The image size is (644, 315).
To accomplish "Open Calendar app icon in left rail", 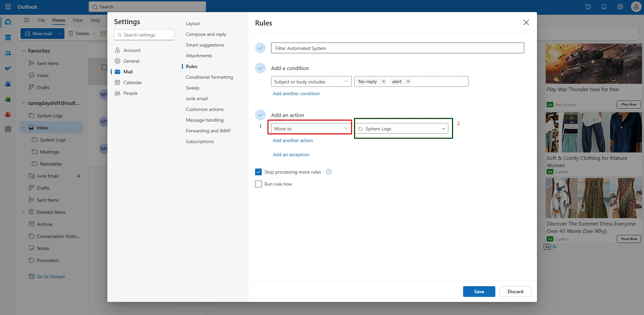I will (8, 38).
